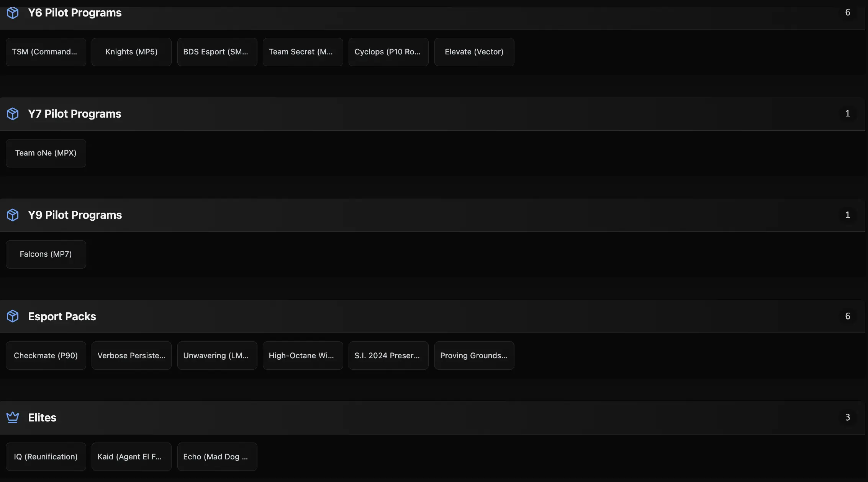
Task: Click the Esport Packs cube icon
Action: (x=13, y=316)
